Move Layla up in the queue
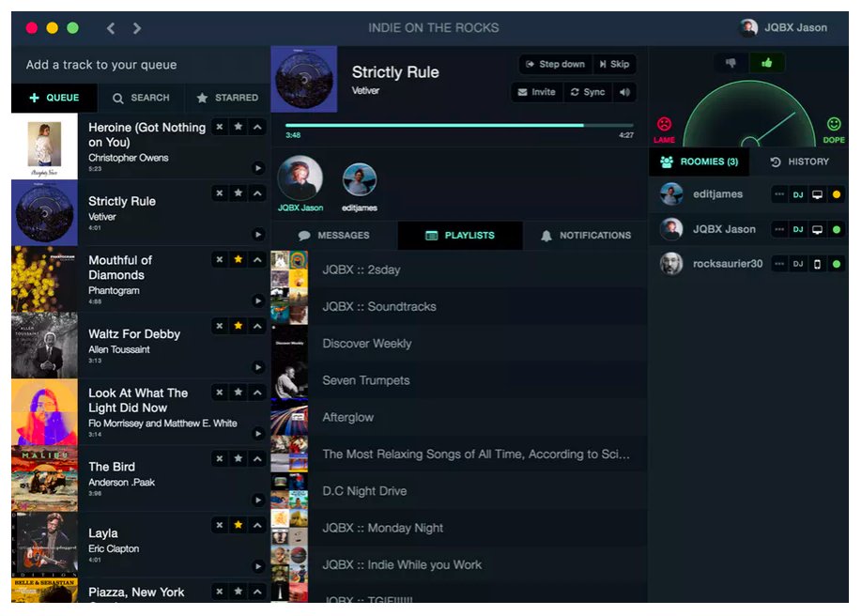 257,525
